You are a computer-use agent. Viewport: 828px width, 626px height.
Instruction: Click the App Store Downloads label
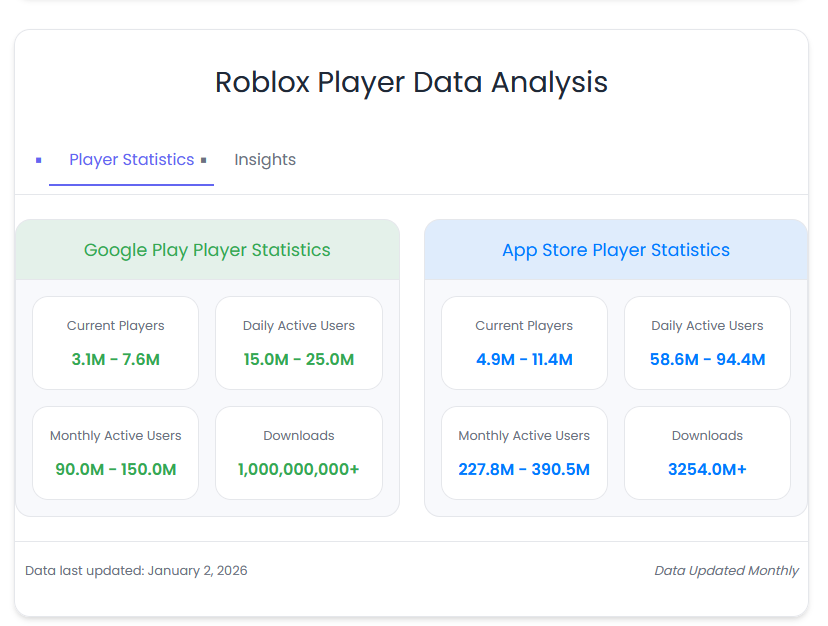(708, 435)
